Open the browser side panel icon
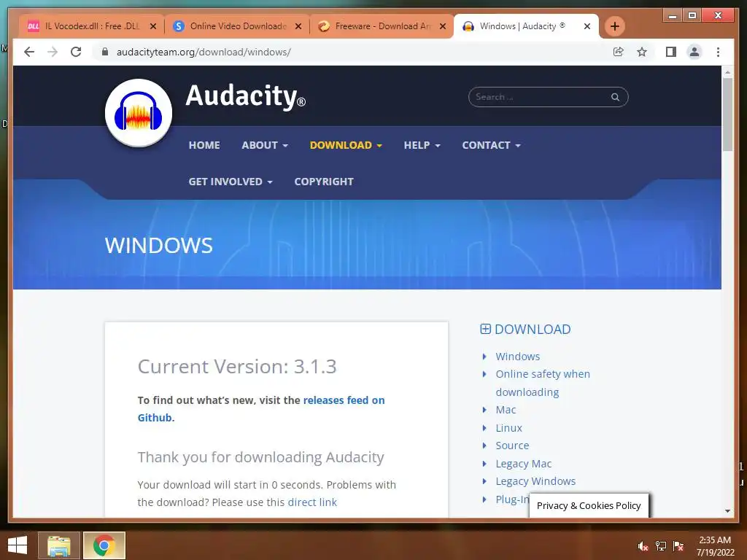 (671, 52)
